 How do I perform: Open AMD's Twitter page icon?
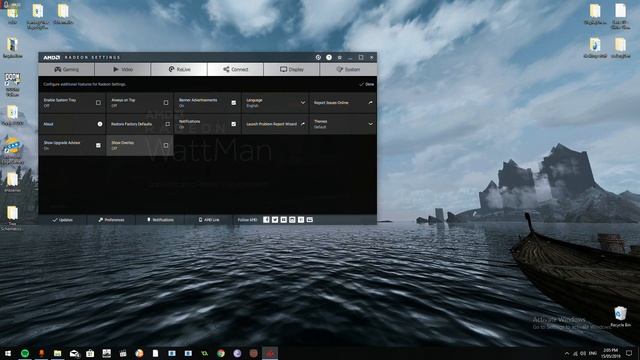[275, 220]
